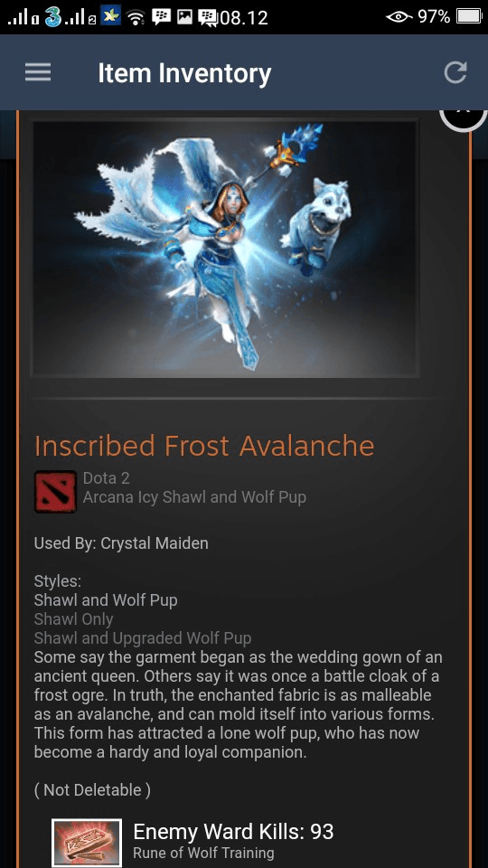This screenshot has width=488, height=868.
Task: Tap the Wi-Fi status bar icon
Action: (136, 18)
